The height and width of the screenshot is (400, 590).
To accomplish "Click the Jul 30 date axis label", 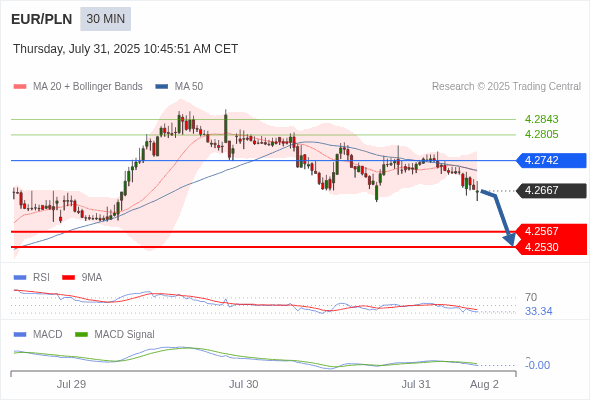I will (x=243, y=384).
